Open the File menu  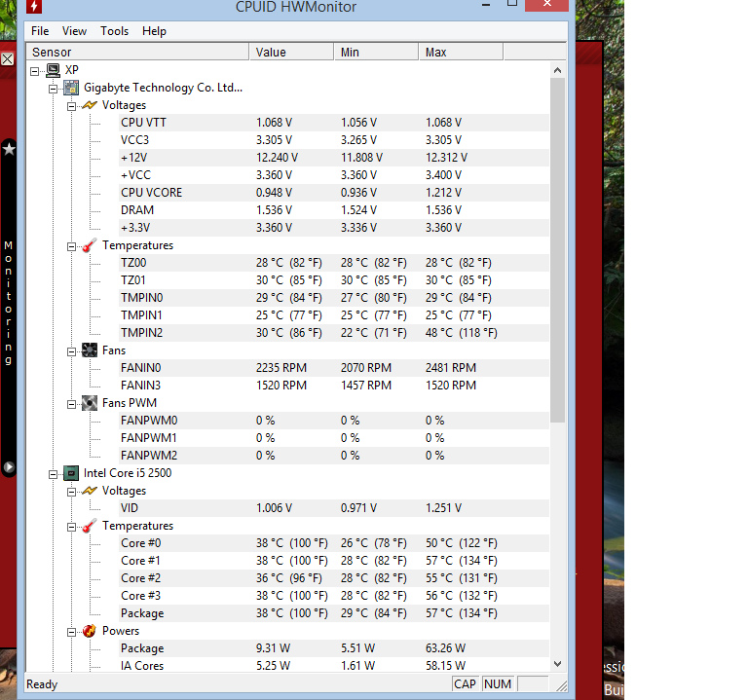pyautogui.click(x=40, y=31)
